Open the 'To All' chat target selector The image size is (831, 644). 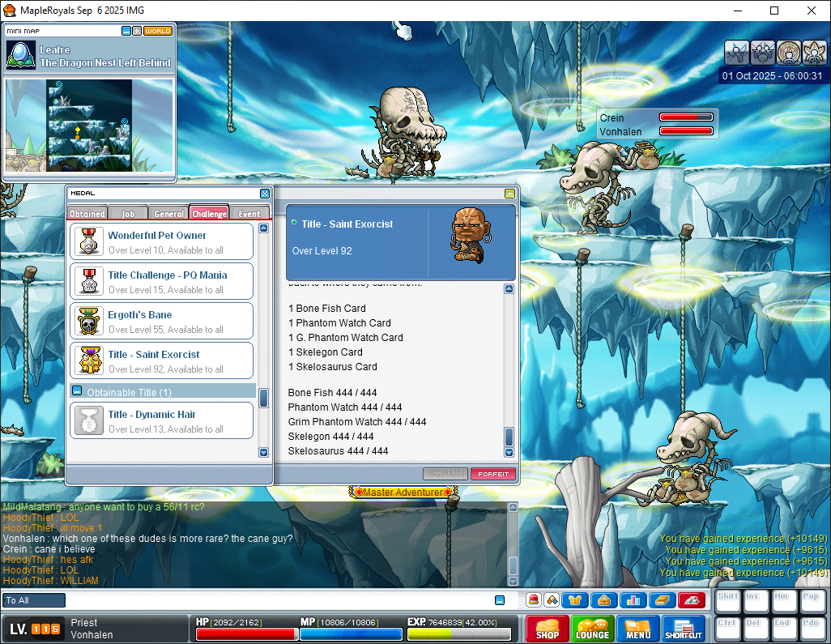34,600
